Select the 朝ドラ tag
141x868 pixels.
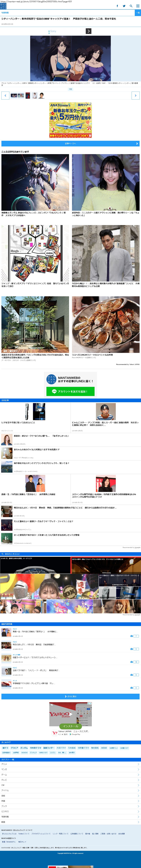coord(5,748)
